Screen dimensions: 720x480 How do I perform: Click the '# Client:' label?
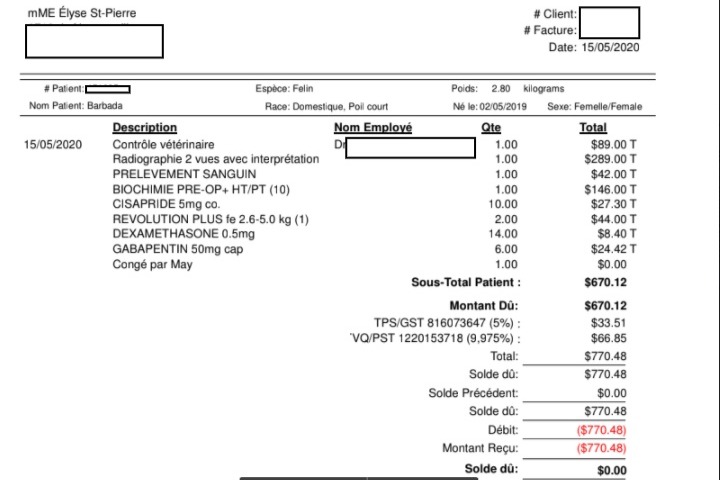(x=555, y=14)
